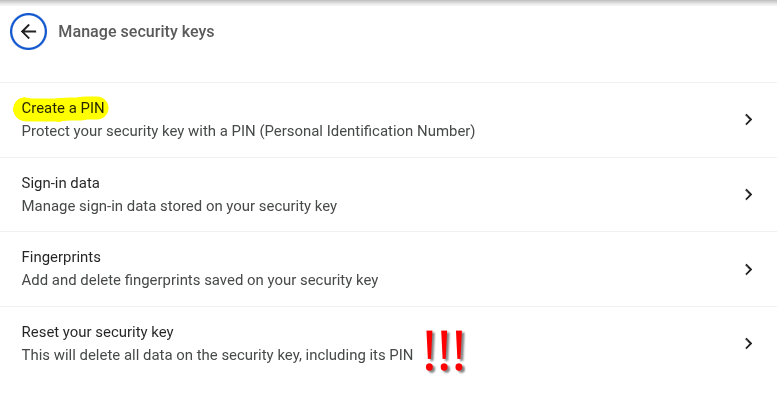Click the Fingerprints row chevron arrow
Screen dimensions: 777x406
click(x=748, y=269)
